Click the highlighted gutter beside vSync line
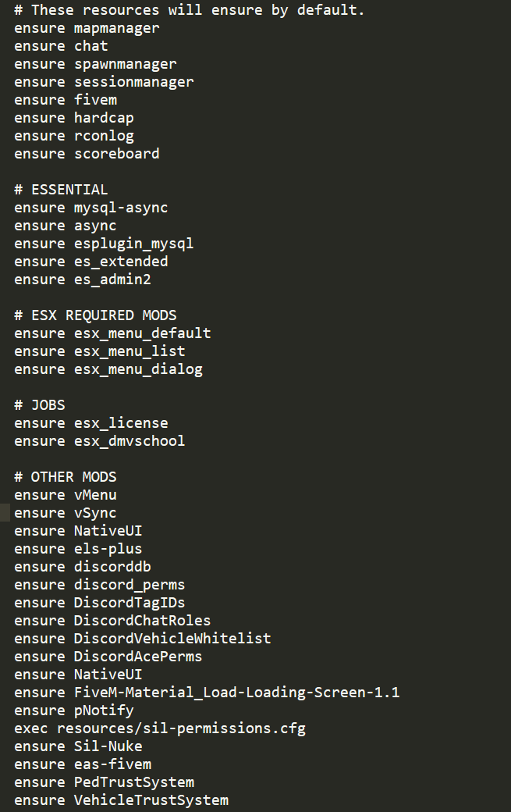The width and height of the screenshot is (511, 812). click(5, 513)
